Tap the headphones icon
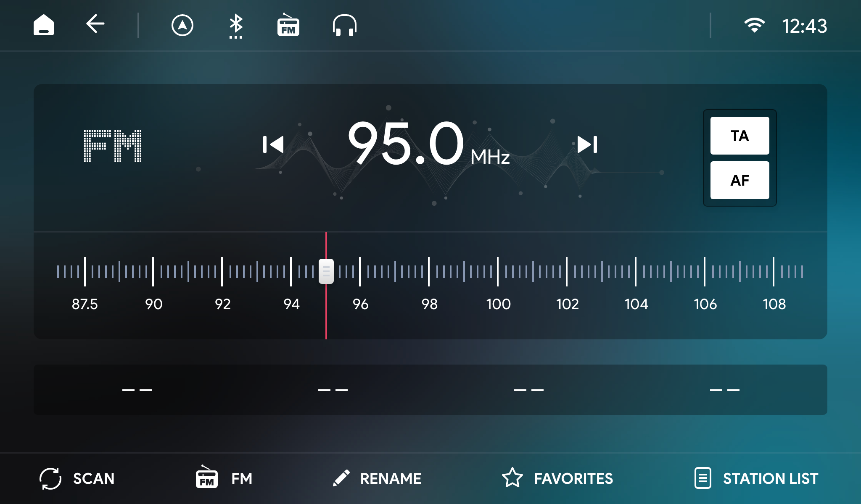Image resolution: width=861 pixels, height=504 pixels. 344,25
